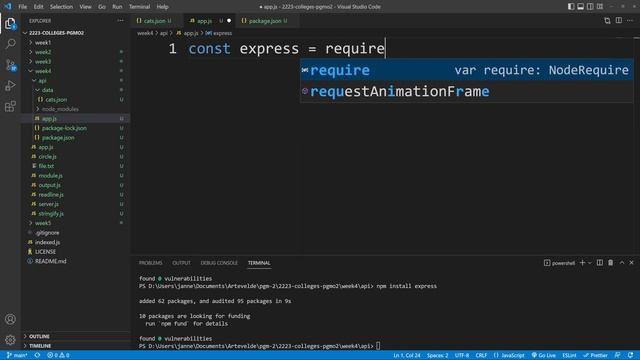Open the Accounts menu icon
This screenshot has width=640, height=360.
[10, 319]
